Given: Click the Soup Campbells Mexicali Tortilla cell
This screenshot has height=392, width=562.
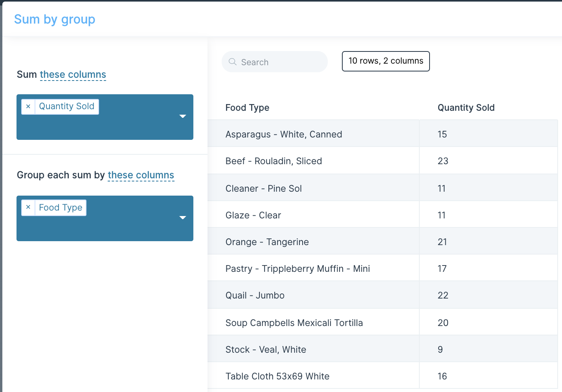Looking at the screenshot, I should (x=313, y=322).
